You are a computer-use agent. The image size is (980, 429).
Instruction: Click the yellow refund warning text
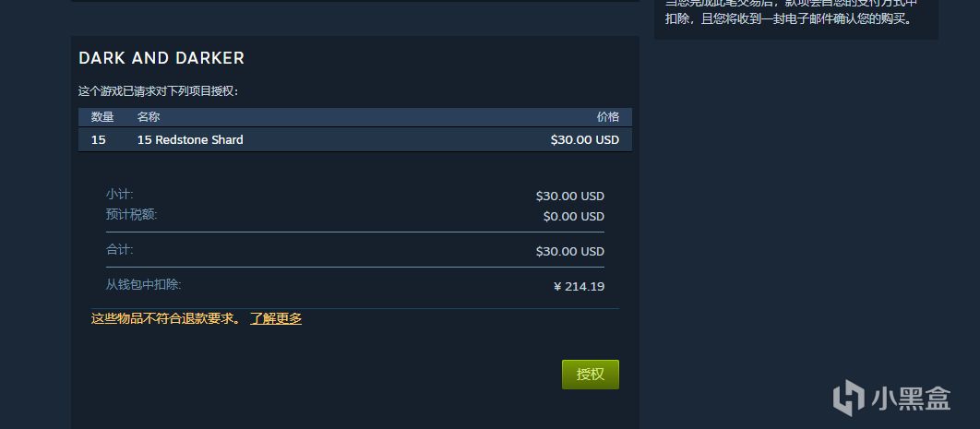point(166,318)
